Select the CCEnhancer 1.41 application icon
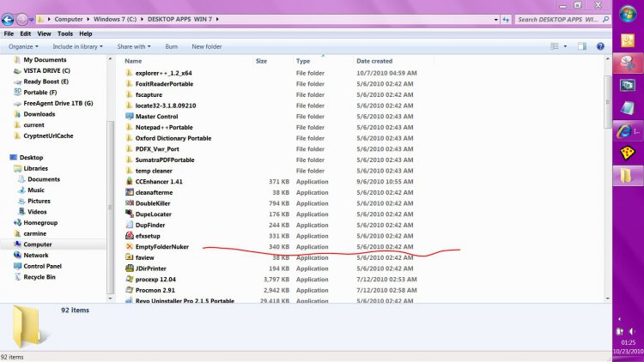 tap(130, 181)
